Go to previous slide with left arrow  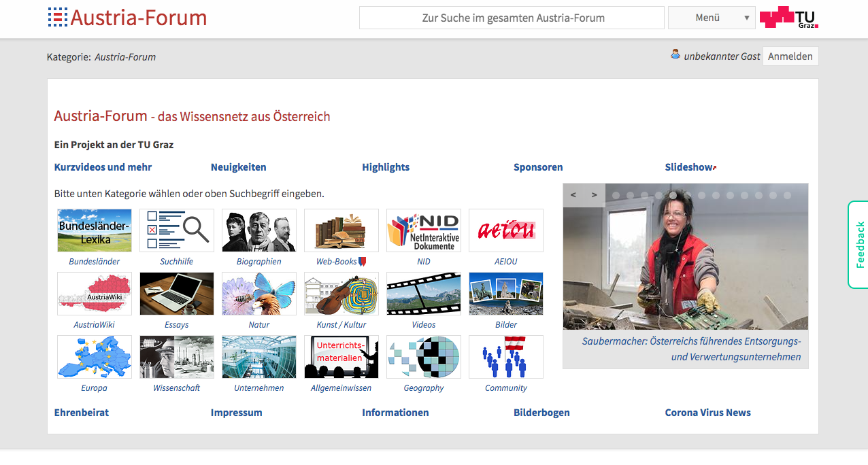click(573, 195)
